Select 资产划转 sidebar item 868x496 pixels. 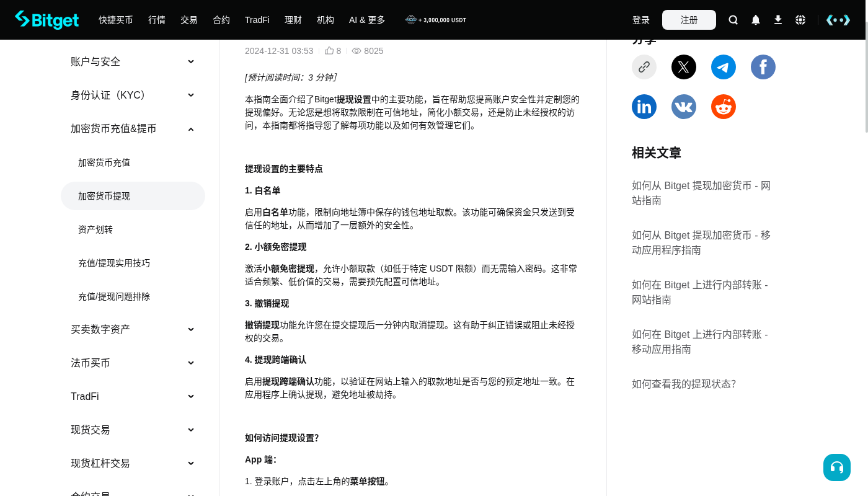(x=133, y=229)
